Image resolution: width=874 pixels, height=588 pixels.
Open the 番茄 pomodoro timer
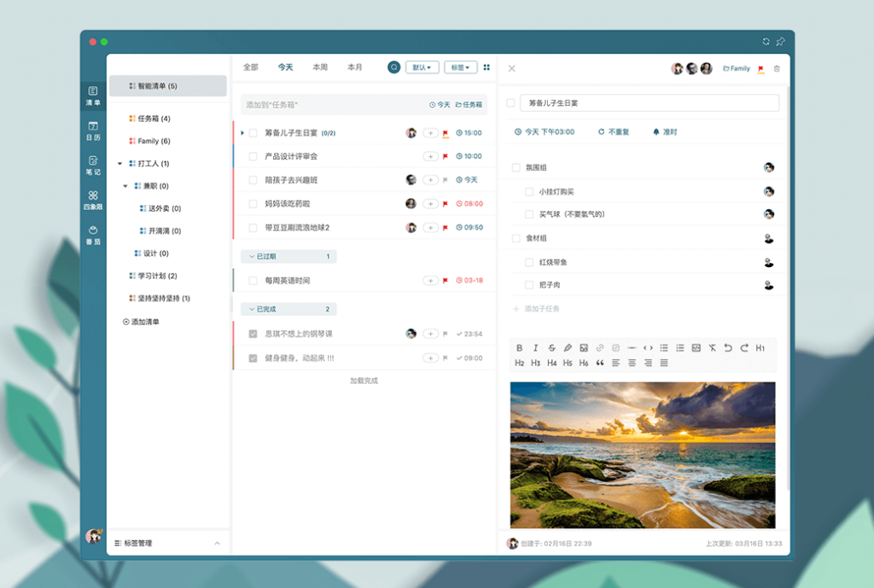tap(93, 236)
